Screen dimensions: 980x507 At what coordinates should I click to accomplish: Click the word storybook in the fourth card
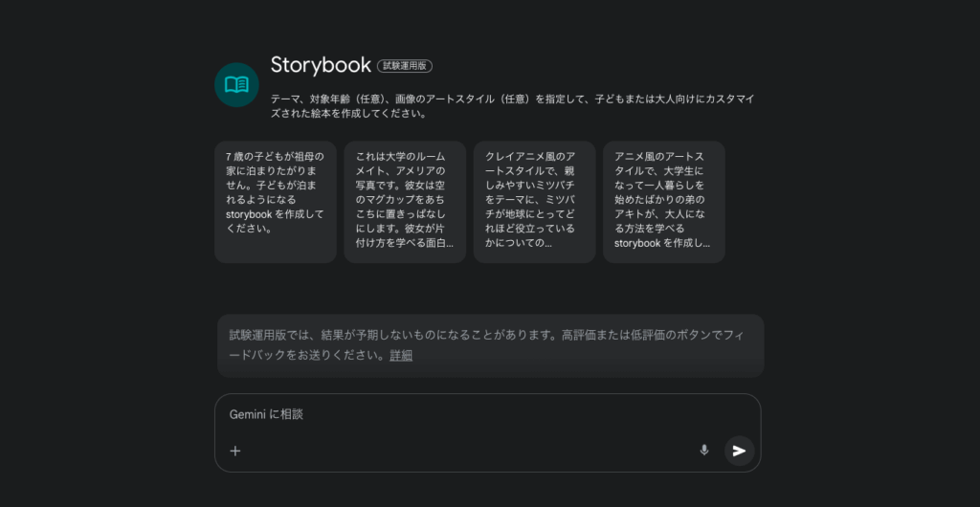pos(637,243)
